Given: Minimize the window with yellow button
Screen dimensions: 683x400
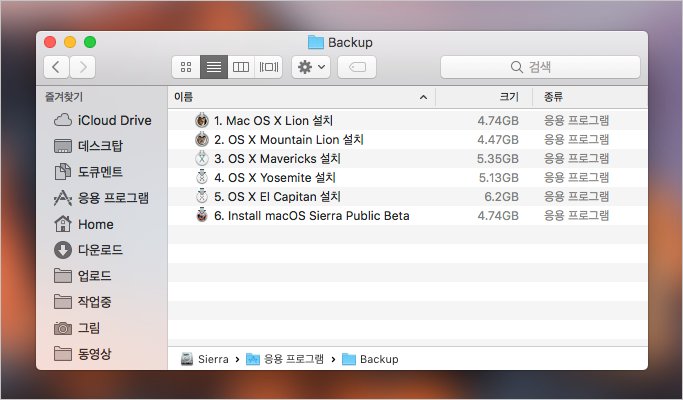Looking at the screenshot, I should [70, 42].
